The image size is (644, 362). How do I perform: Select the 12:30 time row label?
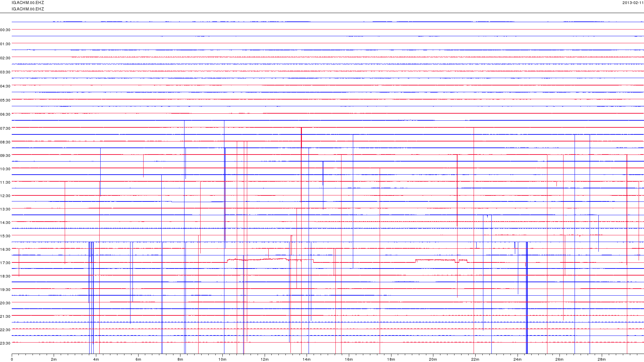coord(5,196)
